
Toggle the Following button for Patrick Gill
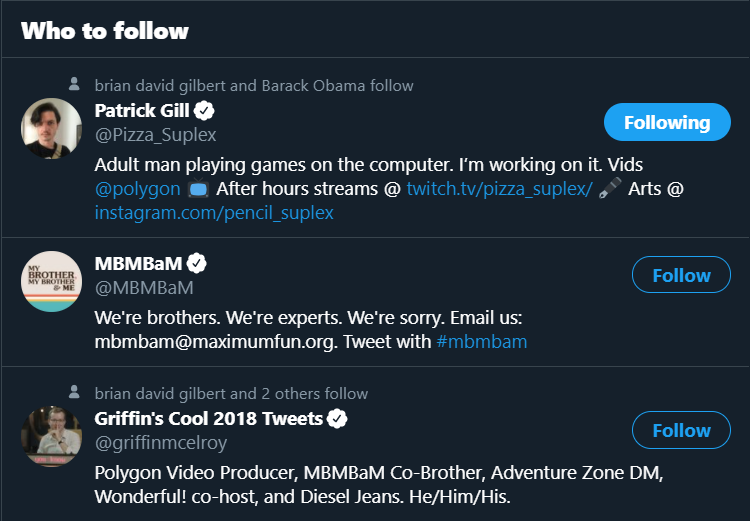(666, 122)
